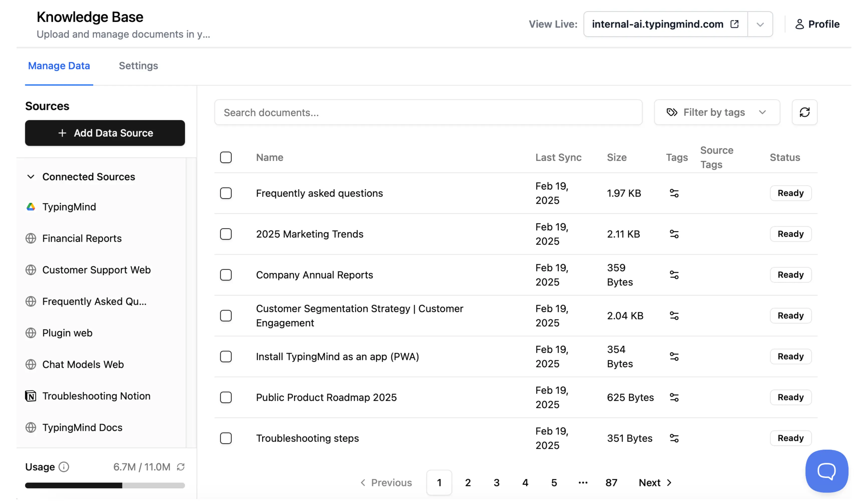Check the checkbox for 2025 Marketing Trends
868x504 pixels.
click(226, 234)
